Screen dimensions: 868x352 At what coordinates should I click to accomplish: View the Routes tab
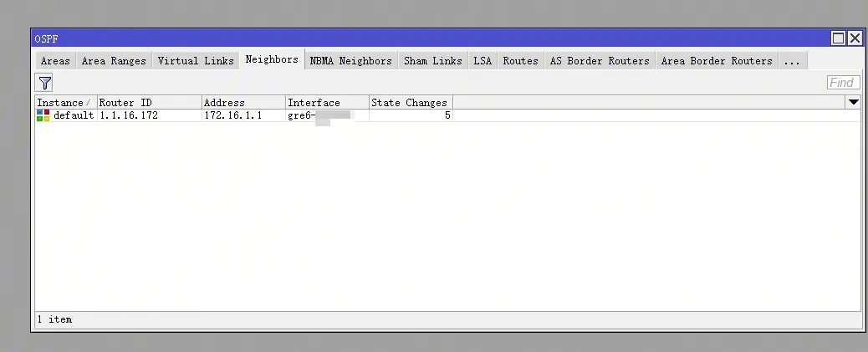coord(520,61)
